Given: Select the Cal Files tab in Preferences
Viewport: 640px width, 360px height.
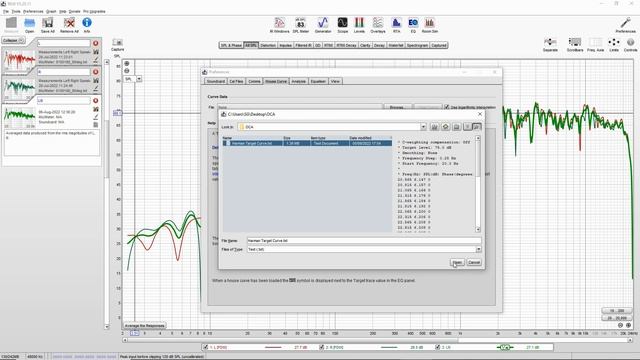Looking at the screenshot, I should (x=236, y=81).
